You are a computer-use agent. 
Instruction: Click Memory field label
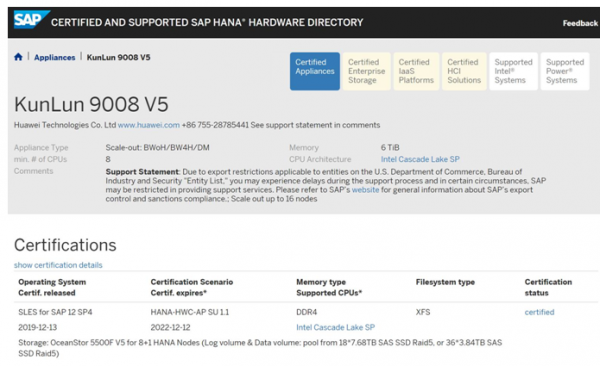[304, 148]
